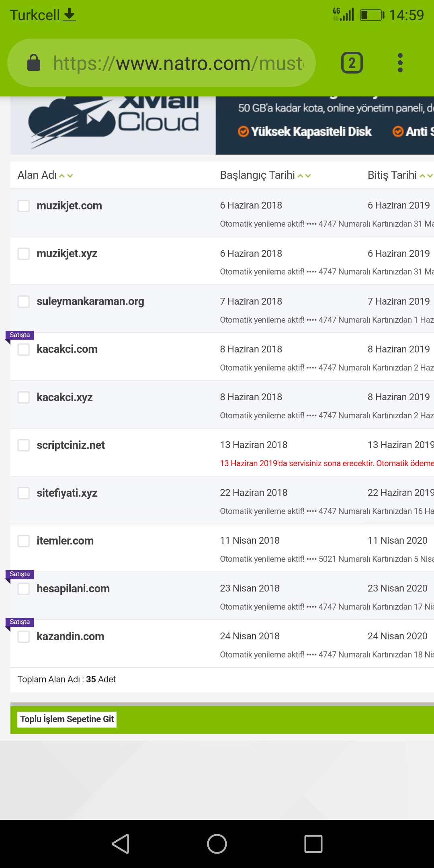
Task: Check the muzikjet.com checkbox
Action: [x=24, y=206]
